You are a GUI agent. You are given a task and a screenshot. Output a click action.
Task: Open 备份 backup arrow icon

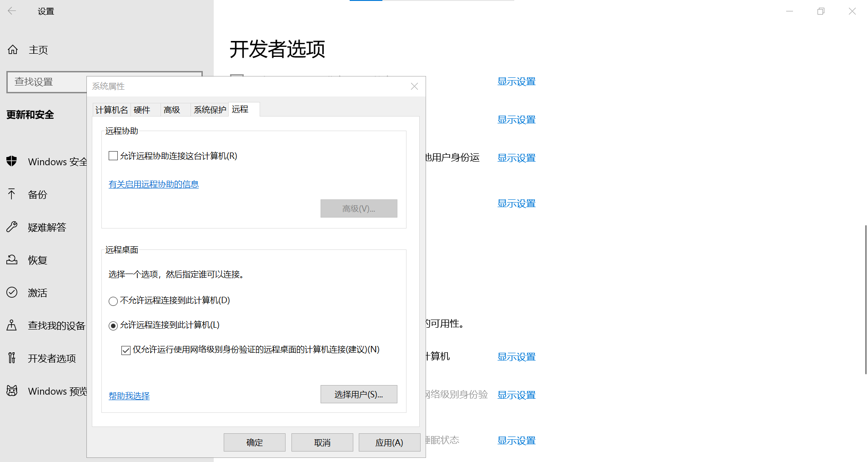click(x=12, y=194)
